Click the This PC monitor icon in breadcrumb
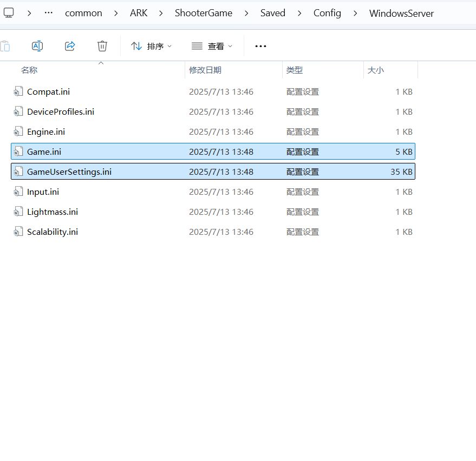Image resolution: width=476 pixels, height=461 pixels. (x=9, y=13)
